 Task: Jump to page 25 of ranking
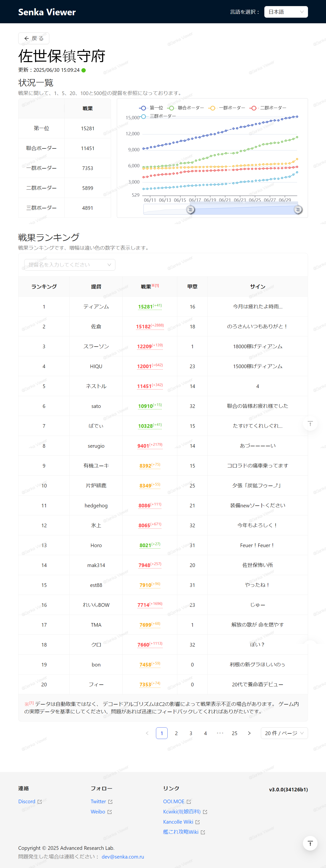coord(235,733)
